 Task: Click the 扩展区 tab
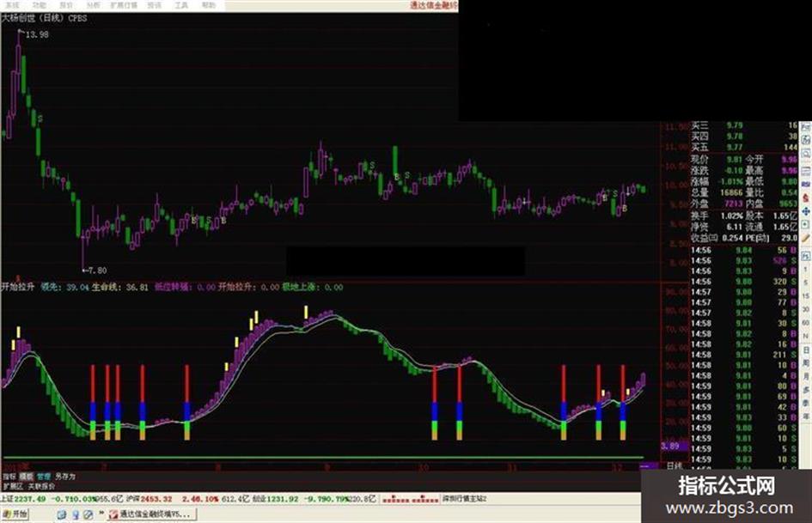pos(14,486)
